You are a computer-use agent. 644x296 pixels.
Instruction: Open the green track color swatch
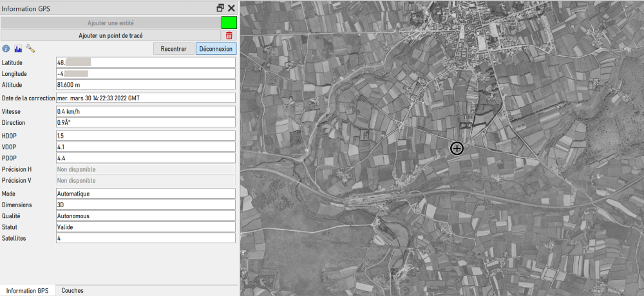pyautogui.click(x=229, y=23)
